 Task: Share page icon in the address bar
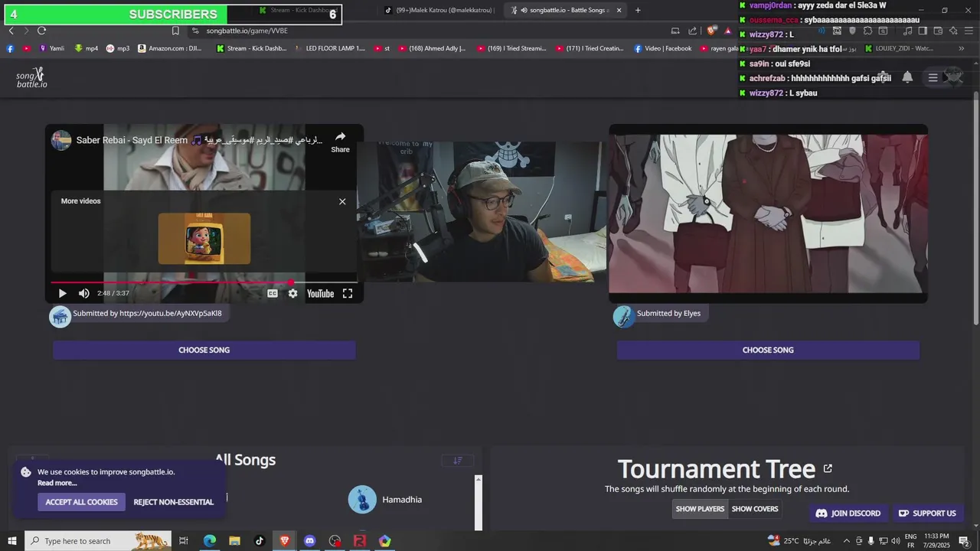pos(693,31)
